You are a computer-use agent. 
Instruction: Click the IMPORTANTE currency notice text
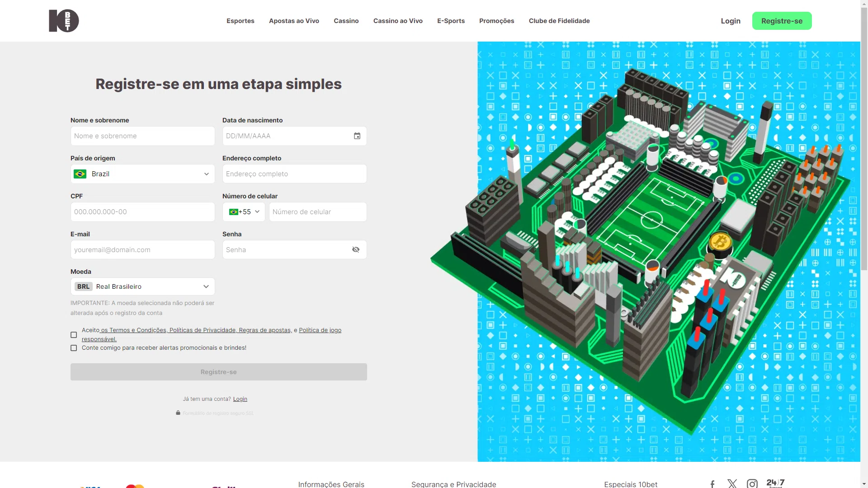coord(142,308)
